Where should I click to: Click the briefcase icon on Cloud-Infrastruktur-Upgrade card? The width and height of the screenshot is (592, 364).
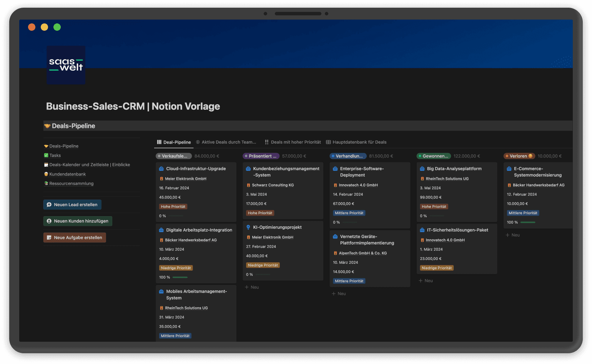tap(161, 168)
